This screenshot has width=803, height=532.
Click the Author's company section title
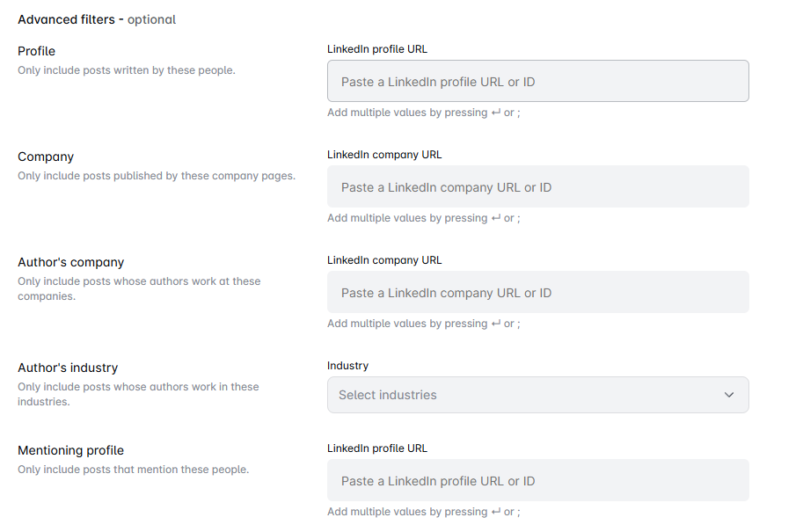click(70, 262)
